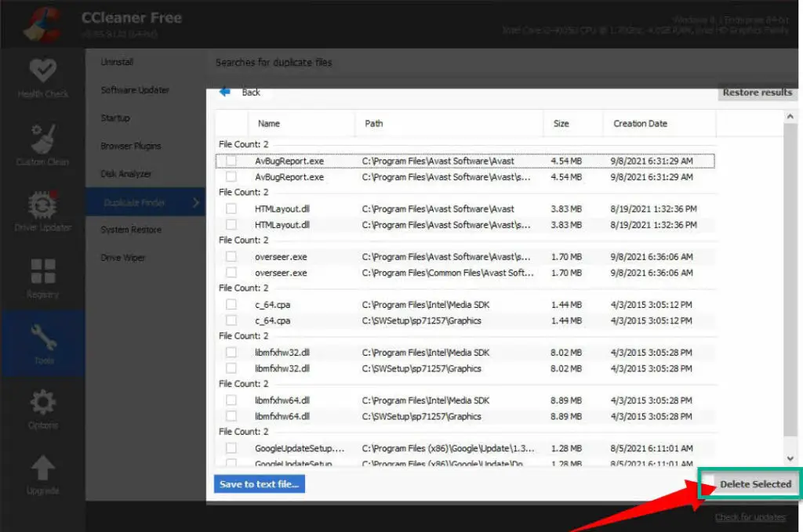Viewport: 803px width, 532px height.
Task: Sort results by the Path column header
Action: (449, 123)
